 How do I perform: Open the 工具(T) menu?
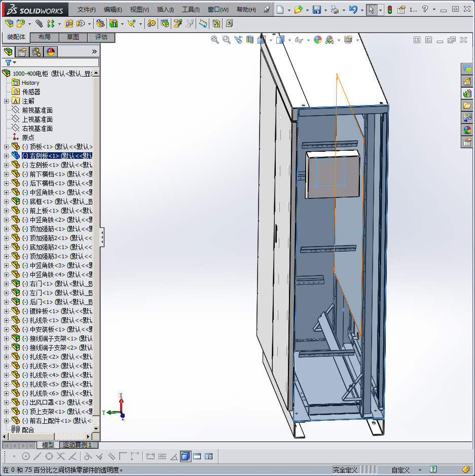point(191,10)
